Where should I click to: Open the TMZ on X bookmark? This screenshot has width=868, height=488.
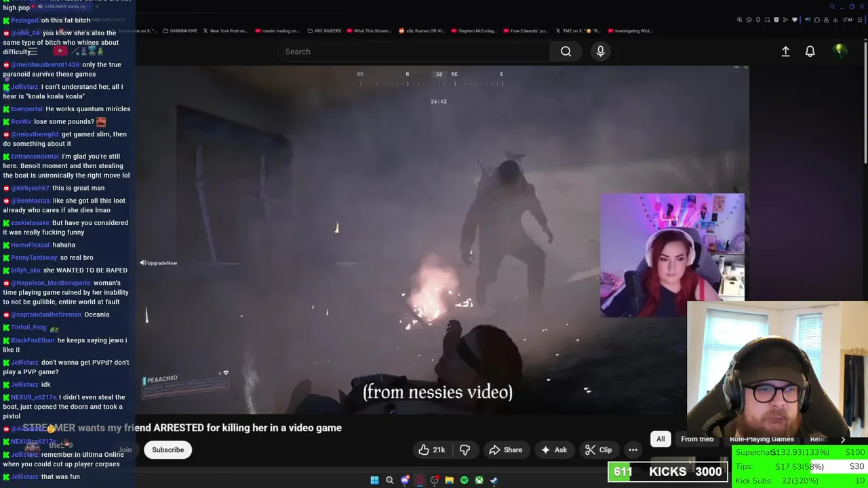[578, 30]
